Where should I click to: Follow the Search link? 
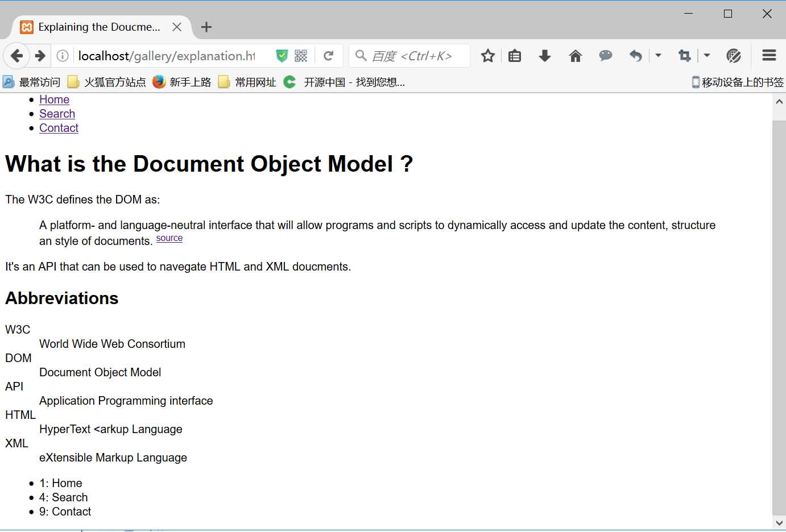(57, 114)
